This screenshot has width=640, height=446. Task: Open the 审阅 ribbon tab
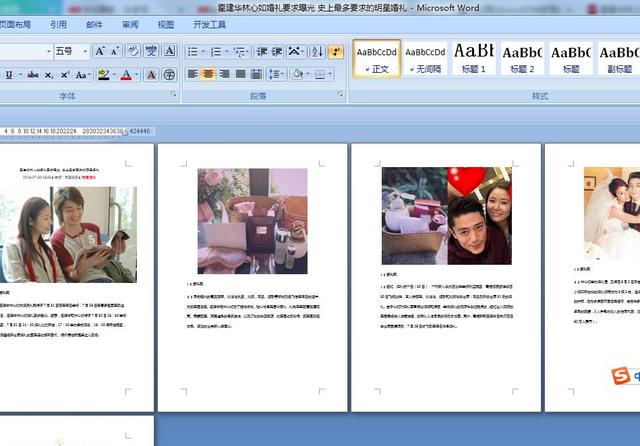click(130, 24)
